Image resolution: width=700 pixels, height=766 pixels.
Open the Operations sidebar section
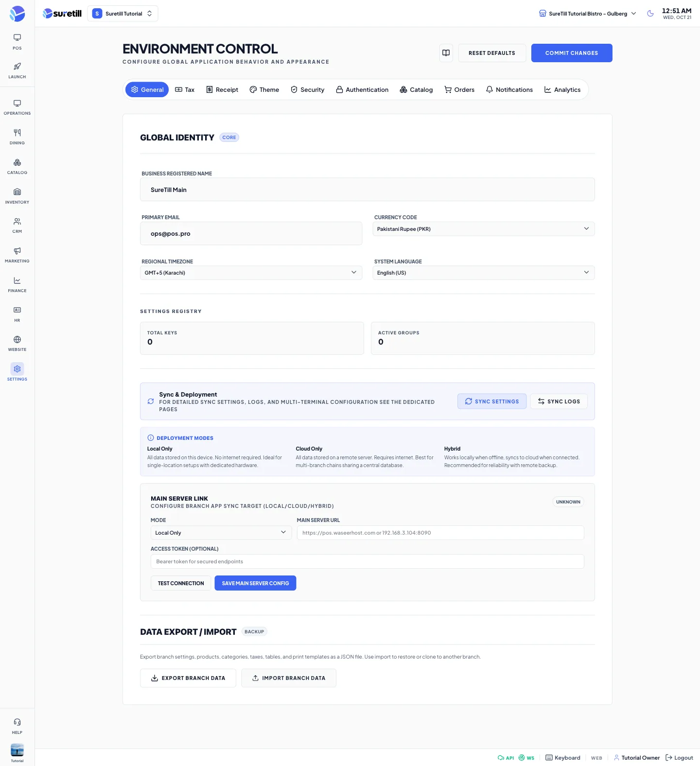pyautogui.click(x=17, y=107)
